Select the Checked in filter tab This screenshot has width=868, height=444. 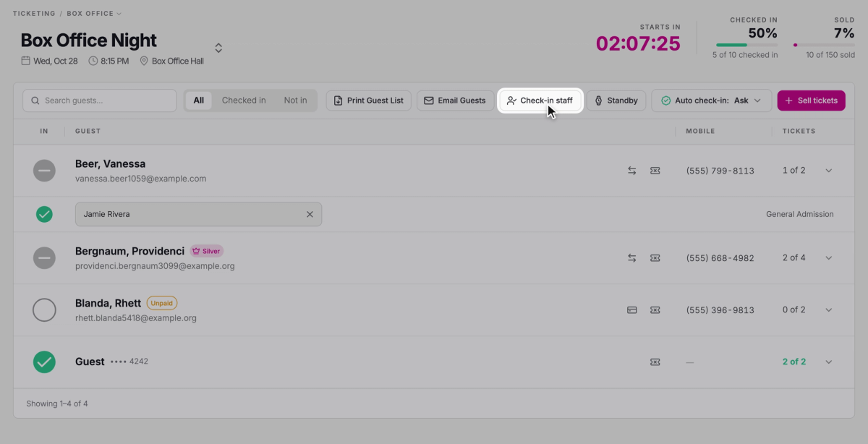coord(244,101)
